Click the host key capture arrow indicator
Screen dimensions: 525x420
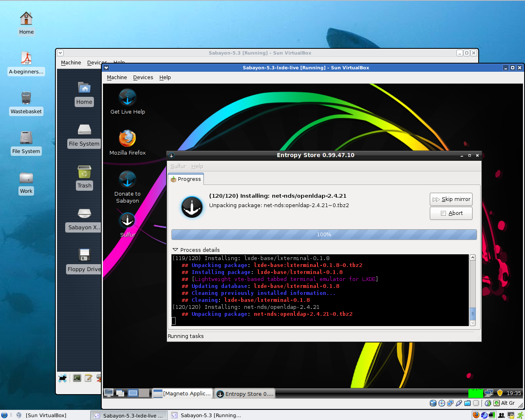tap(497, 403)
